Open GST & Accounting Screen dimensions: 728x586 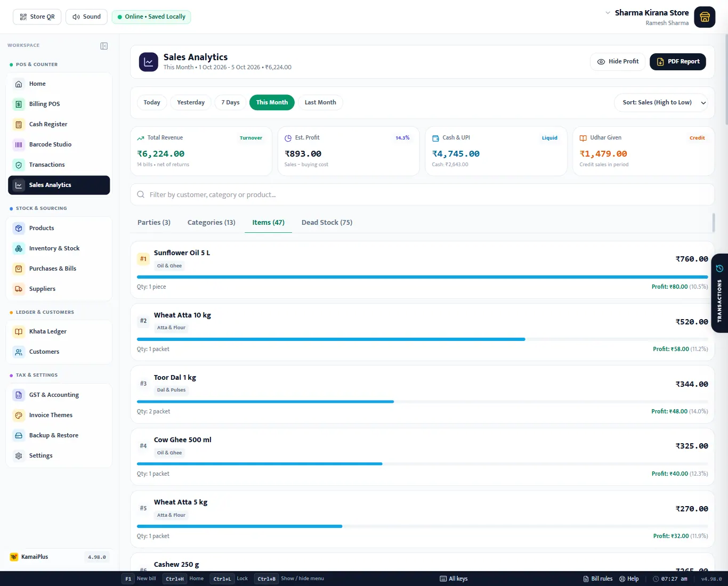point(59,395)
